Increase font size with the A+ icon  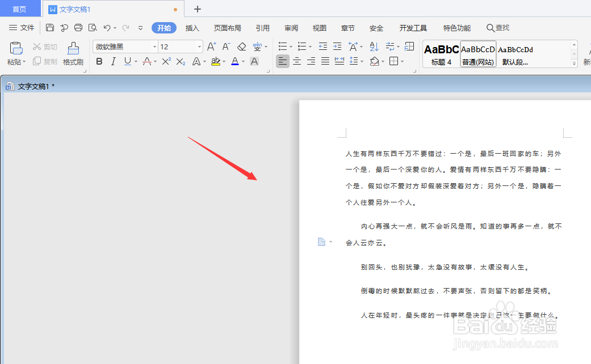coord(212,46)
